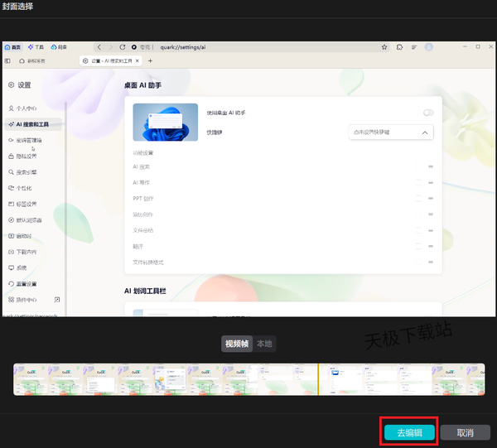
Task: Click the 取消 button
Action: point(464,432)
